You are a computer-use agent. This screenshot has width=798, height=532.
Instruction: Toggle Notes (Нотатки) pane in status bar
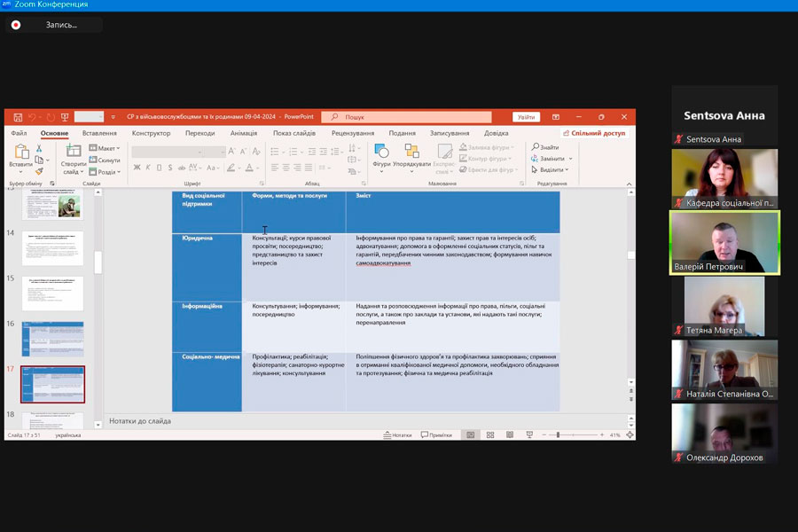click(397, 435)
